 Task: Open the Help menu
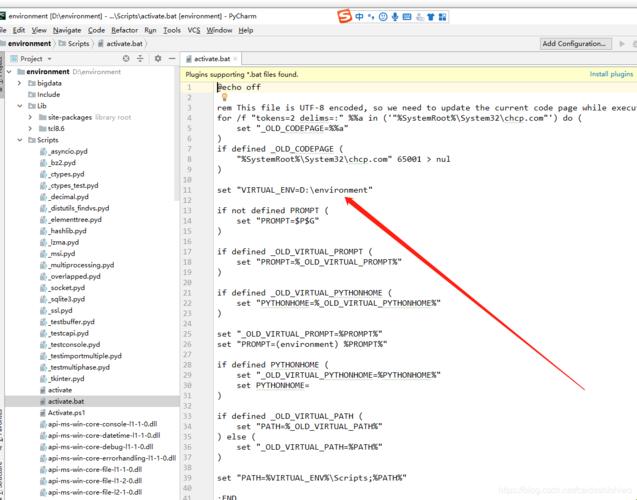[x=245, y=30]
